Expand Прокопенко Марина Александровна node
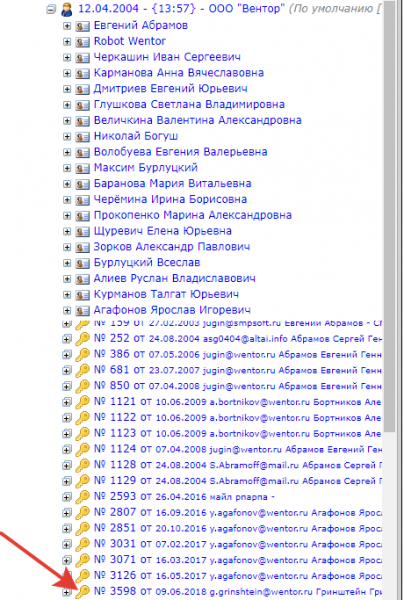Viewport: 404px width, 600px height. (67, 215)
